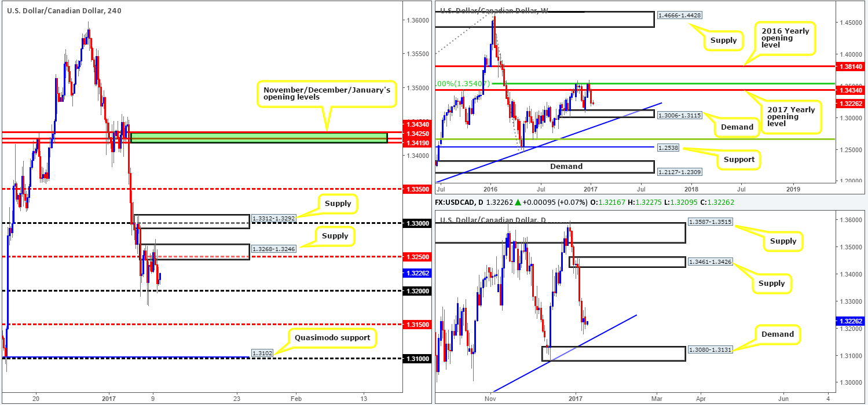Select the 2019 label on weekly time axis
868x405 pixels.
[793, 188]
